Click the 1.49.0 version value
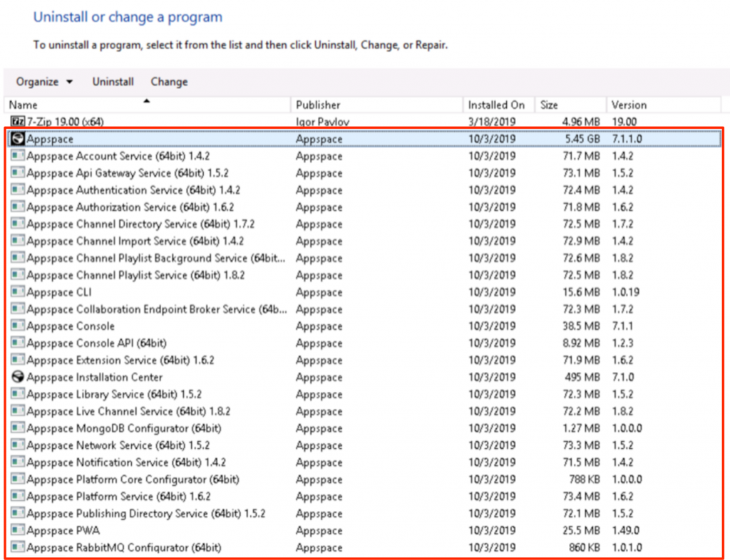The image size is (730, 560). 626,530
